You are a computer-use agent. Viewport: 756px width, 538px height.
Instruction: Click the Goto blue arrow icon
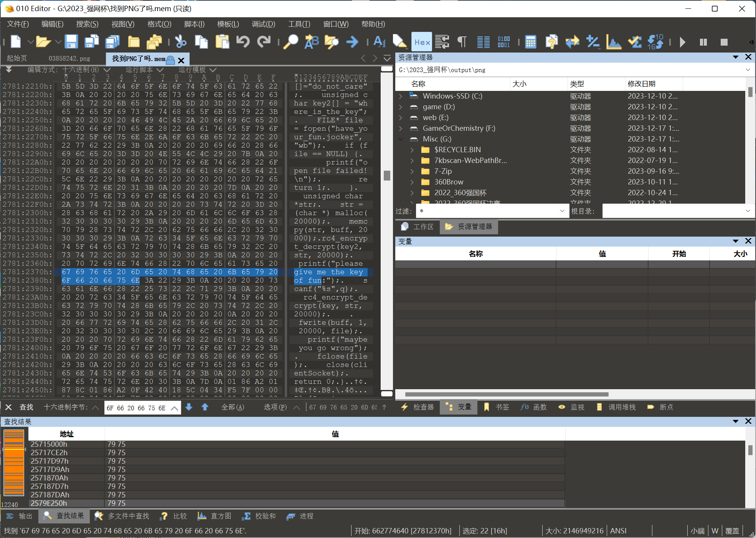pos(352,41)
